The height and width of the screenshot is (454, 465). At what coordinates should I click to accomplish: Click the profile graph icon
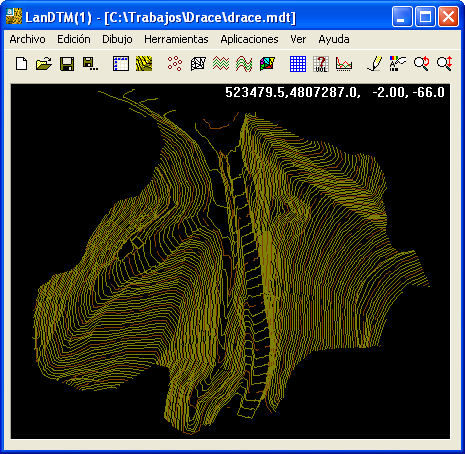[344, 64]
